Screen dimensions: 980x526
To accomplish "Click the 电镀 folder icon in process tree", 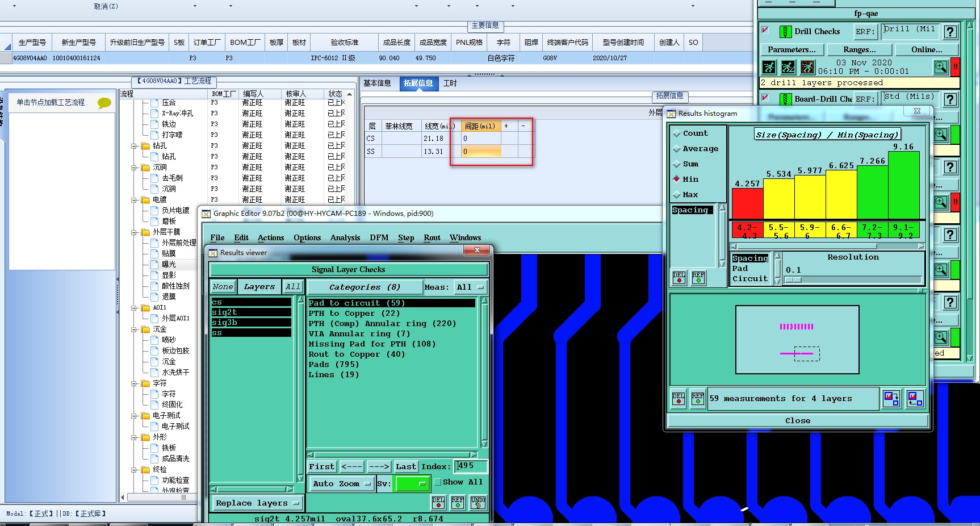I will point(146,200).
